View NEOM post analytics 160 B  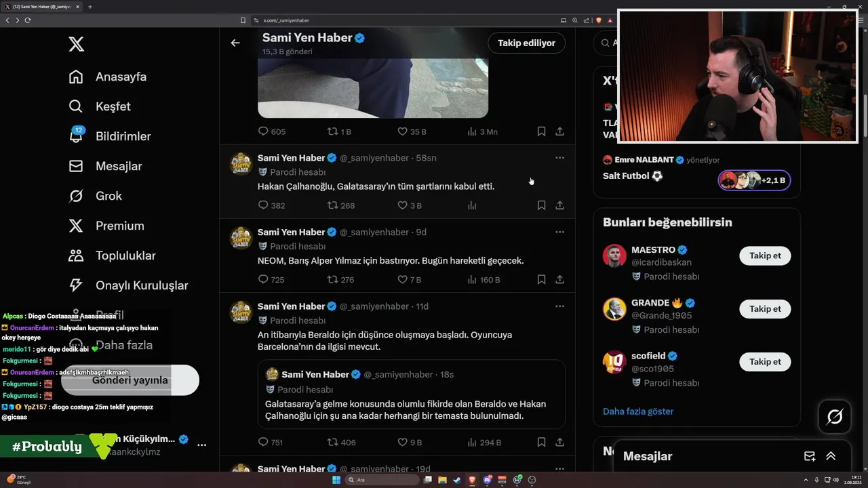click(x=484, y=279)
